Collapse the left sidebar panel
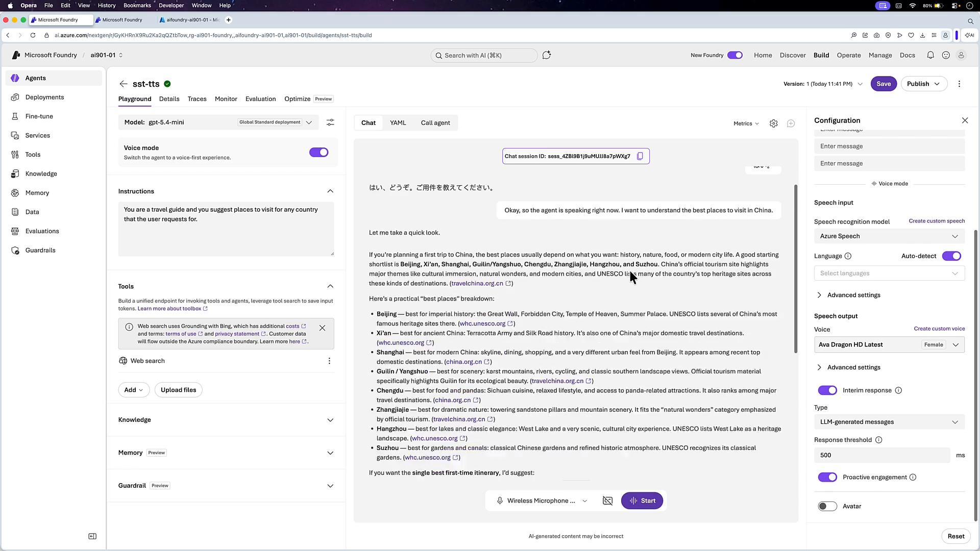Screen dimensions: 980x551 tap(92, 536)
